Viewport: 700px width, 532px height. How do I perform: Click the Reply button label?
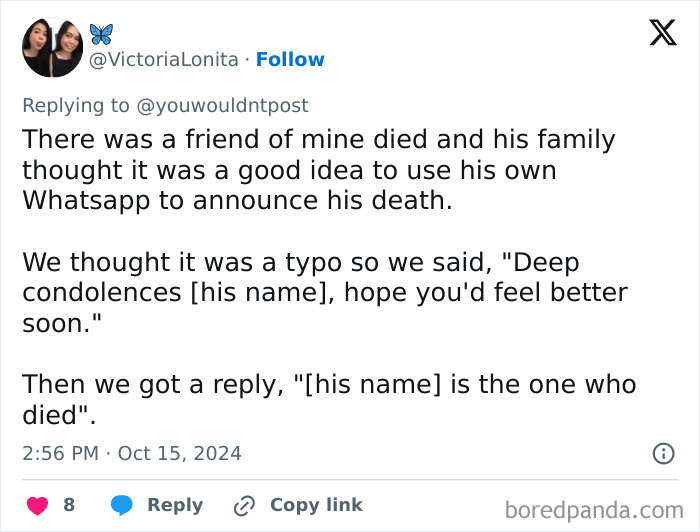(174, 505)
